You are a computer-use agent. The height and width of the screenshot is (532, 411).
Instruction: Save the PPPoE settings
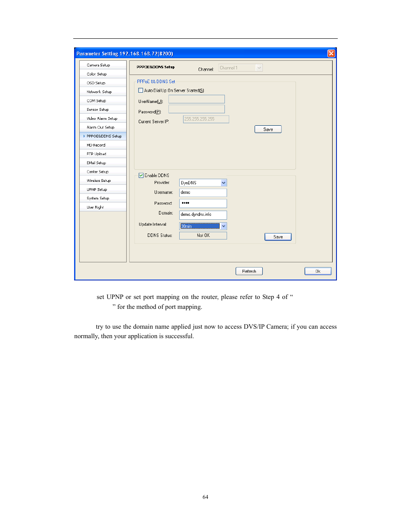pos(268,129)
